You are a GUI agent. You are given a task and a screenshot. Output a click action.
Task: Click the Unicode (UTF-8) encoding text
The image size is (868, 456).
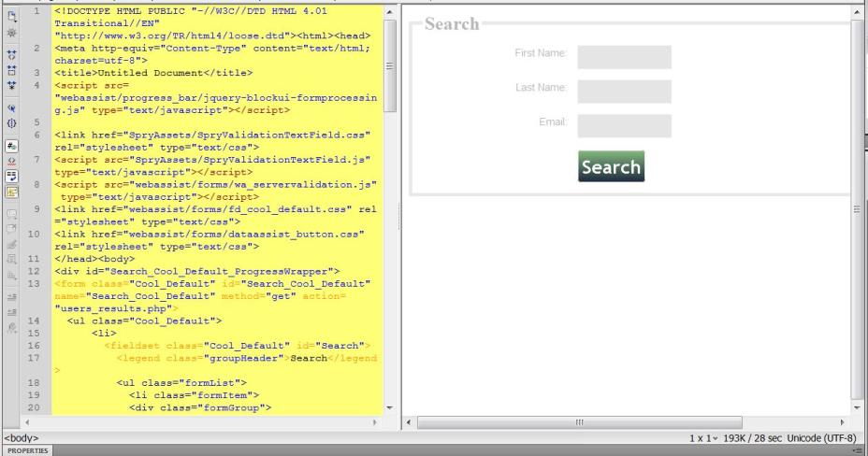click(x=821, y=438)
